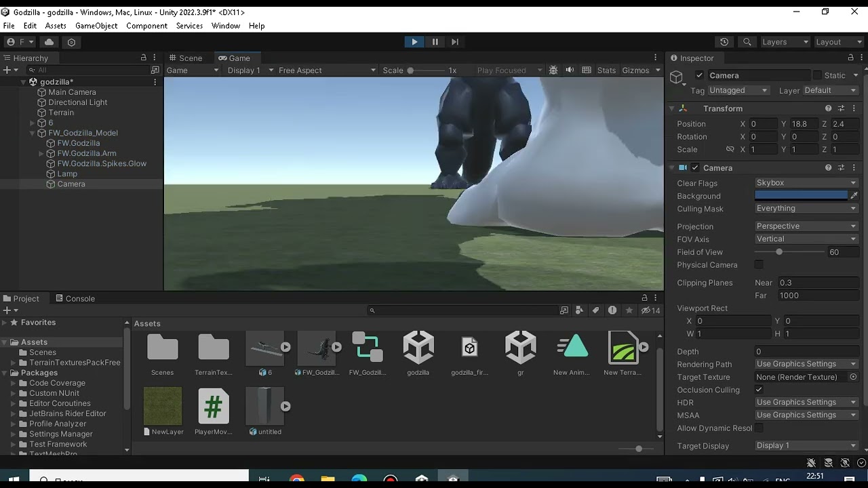
Task: Open the FOV Axis dropdown
Action: [806, 239]
